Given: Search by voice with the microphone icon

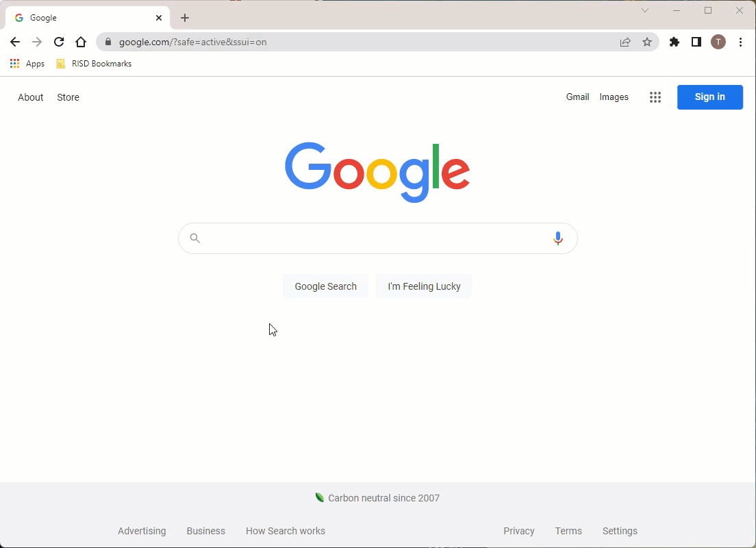Looking at the screenshot, I should [558, 238].
